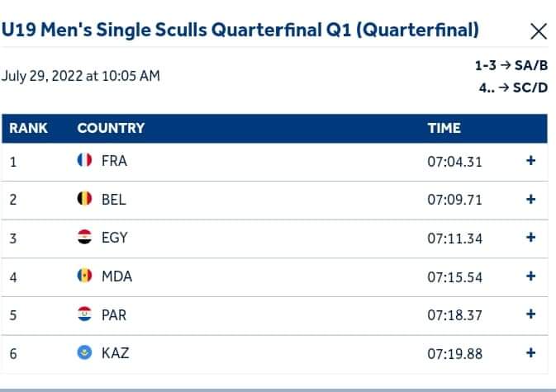Click the France flag icon

pyautogui.click(x=84, y=160)
